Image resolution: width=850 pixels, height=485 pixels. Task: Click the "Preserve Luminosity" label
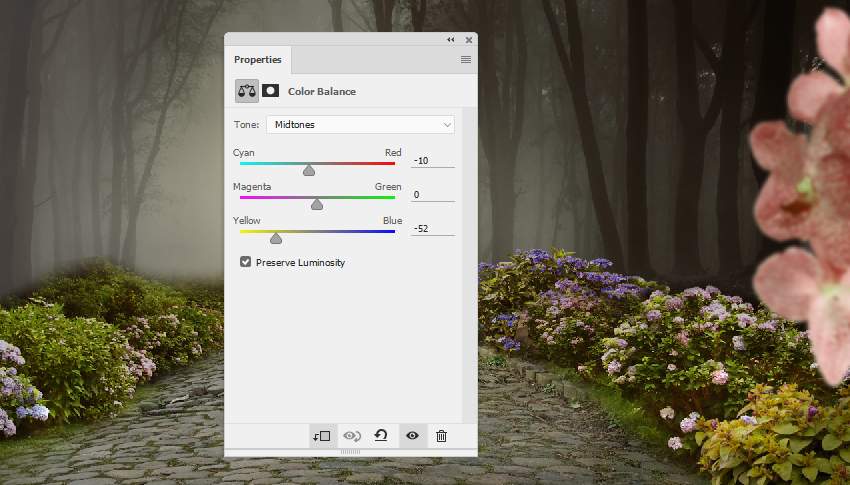300,263
